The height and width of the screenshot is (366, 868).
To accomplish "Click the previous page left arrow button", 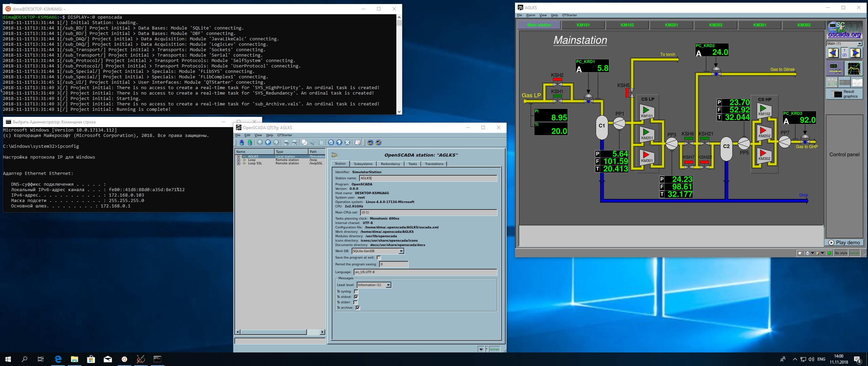I will click(833, 53).
